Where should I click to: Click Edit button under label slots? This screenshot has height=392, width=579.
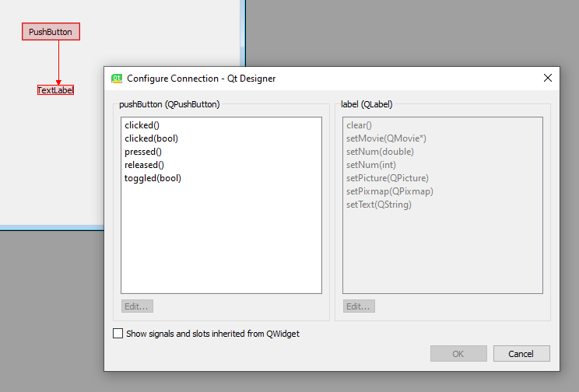tap(359, 306)
